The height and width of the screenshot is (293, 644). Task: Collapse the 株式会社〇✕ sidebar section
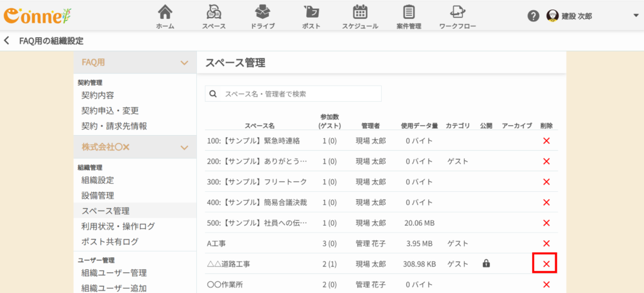click(x=184, y=147)
